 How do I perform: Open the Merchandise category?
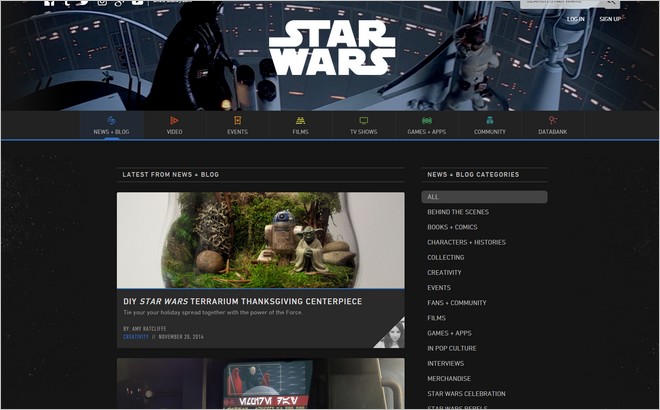[x=449, y=379]
